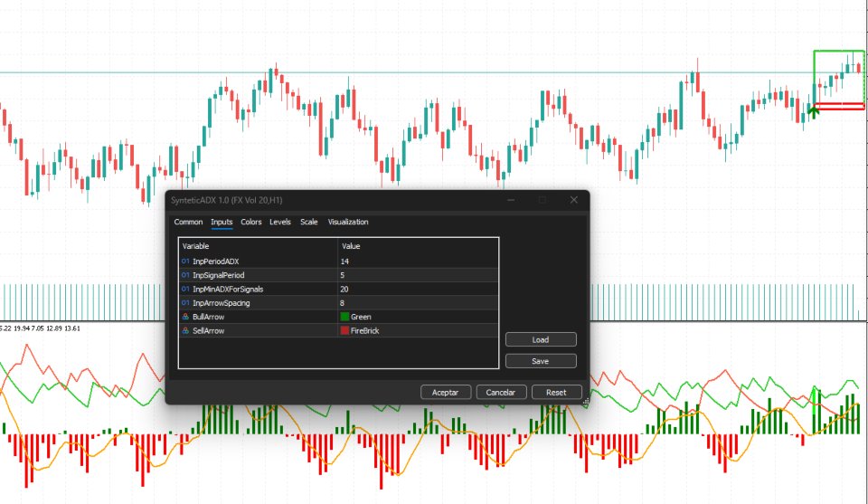Click integer type icon beside InpPeriodADX
The width and height of the screenshot is (868, 504).
click(x=185, y=262)
